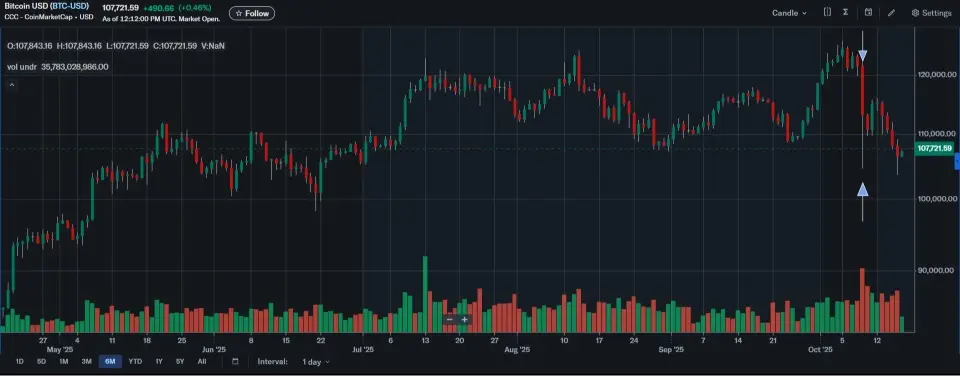Viewport: 960px width, 376px height.
Task: Click the Bitcoin USD title
Action: [26, 6]
